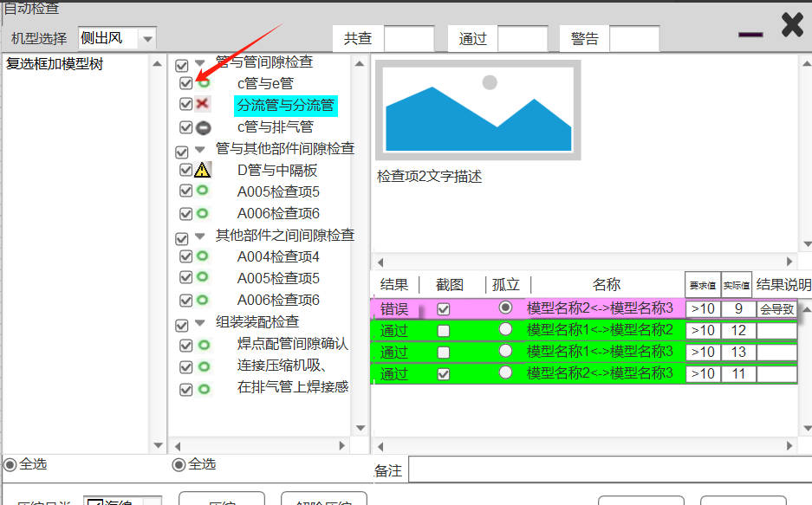Enable the 截图 checkbox in the 错误 row
The image size is (812, 505).
coord(445,308)
